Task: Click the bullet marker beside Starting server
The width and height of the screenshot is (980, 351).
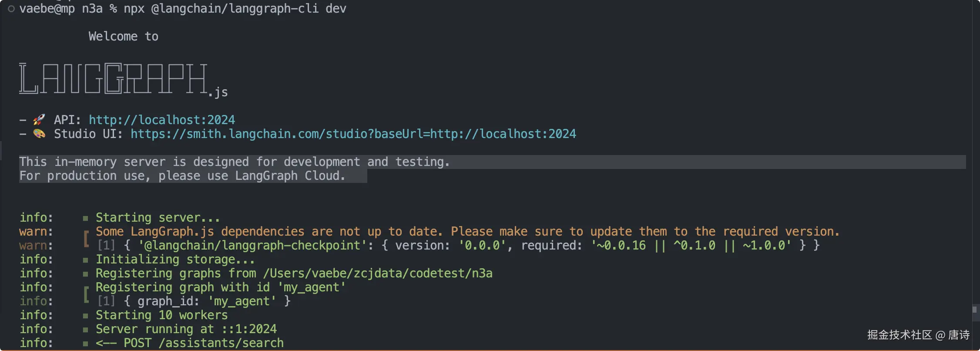Action: point(86,218)
